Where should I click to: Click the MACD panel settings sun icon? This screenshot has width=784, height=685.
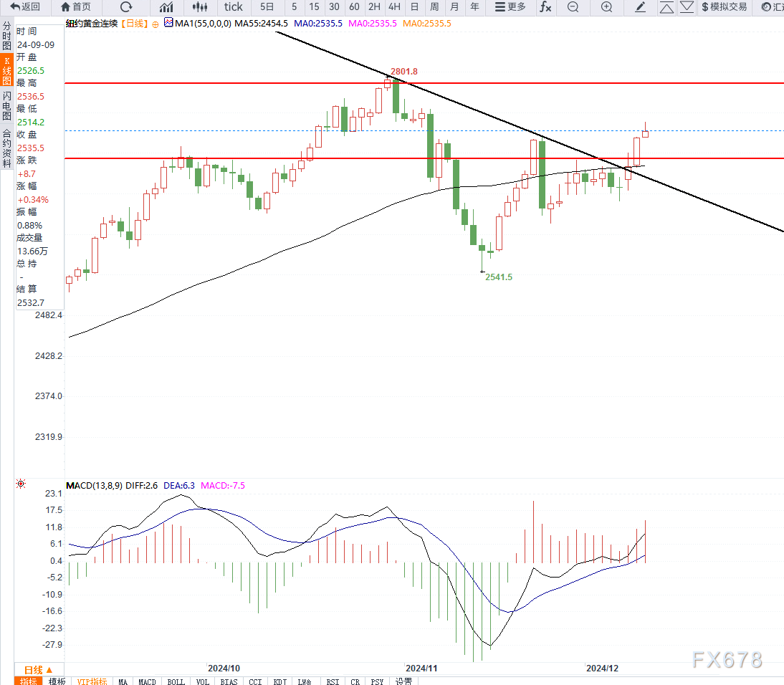21,484
